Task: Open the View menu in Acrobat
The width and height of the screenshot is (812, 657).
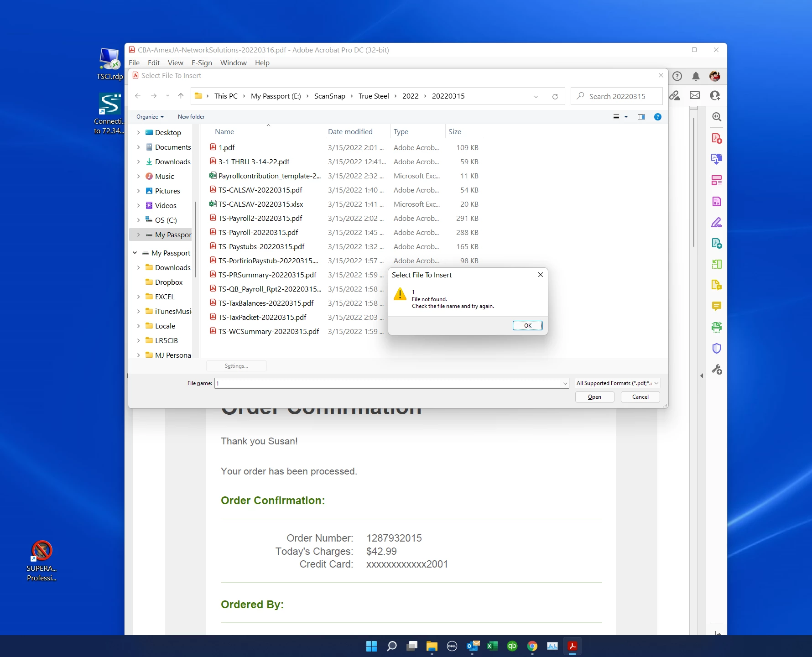Action: [175, 63]
